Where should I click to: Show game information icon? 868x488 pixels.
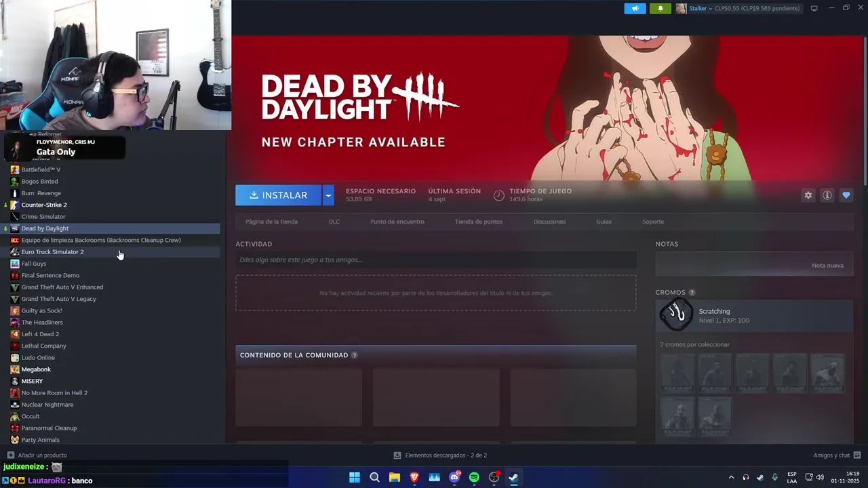827,195
